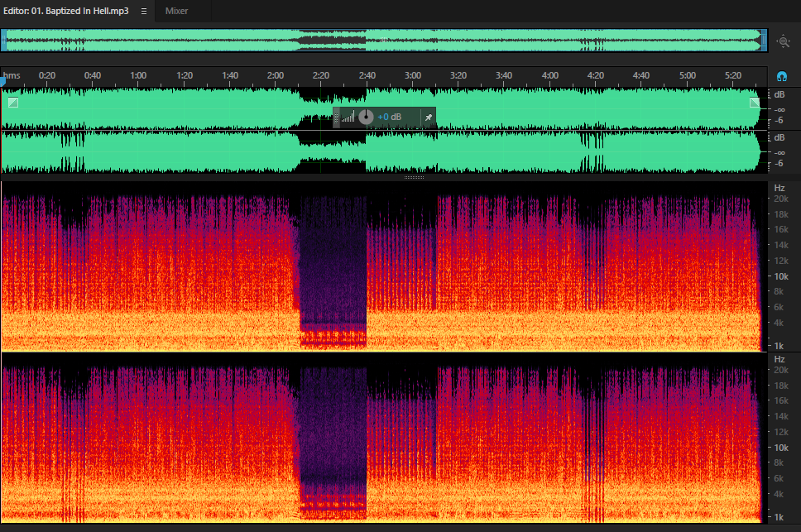Click the fade-in handle on the waveform
Viewport: 801px width, 532px height.
coord(13,103)
